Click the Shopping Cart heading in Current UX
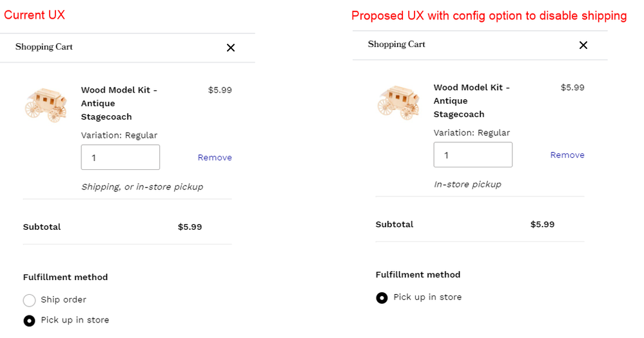 (x=44, y=47)
